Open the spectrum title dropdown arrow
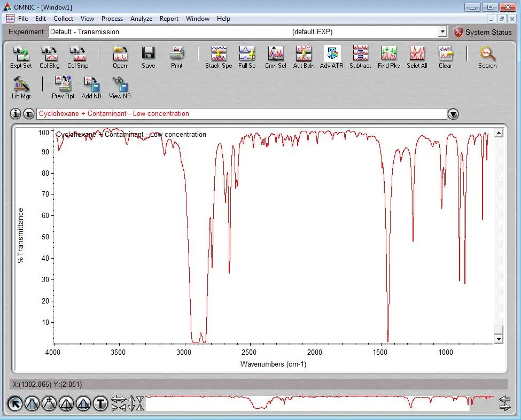The width and height of the screenshot is (521, 420). pyautogui.click(x=453, y=114)
